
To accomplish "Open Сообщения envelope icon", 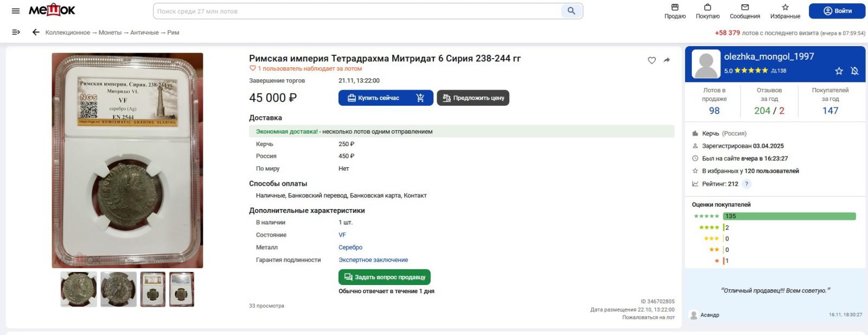I will (x=745, y=8).
